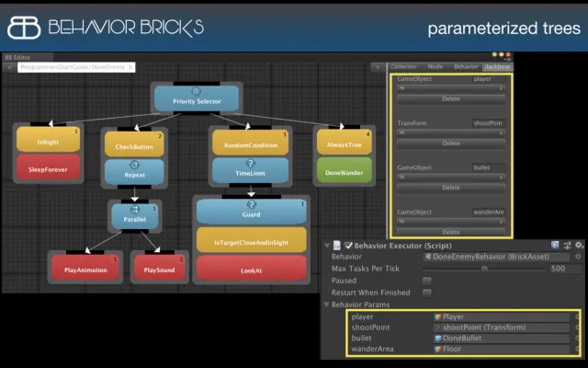Open object picker for shootPoint param

tap(578, 328)
